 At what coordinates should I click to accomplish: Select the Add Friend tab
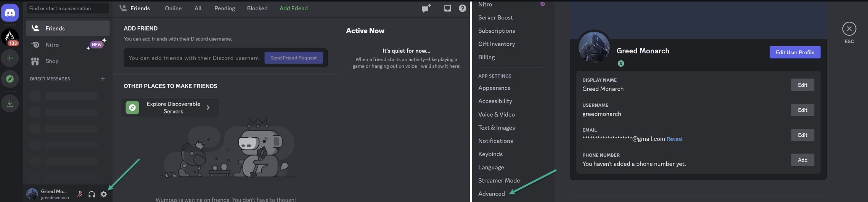(294, 8)
